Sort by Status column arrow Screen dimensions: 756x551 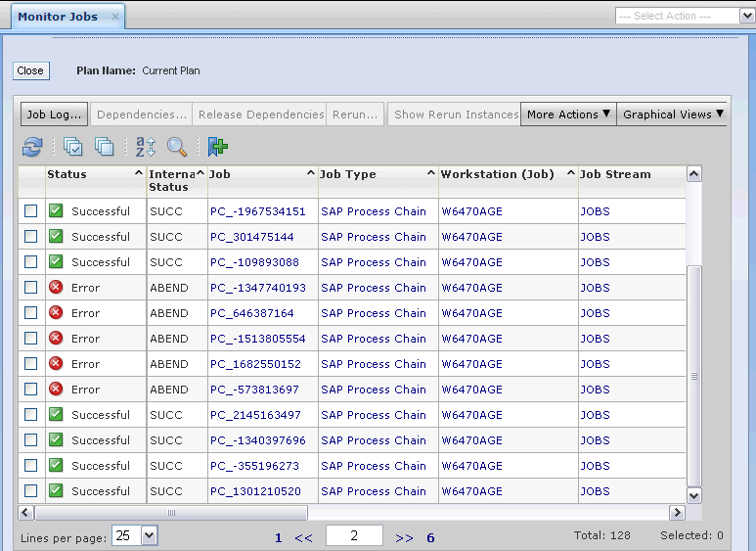138,173
